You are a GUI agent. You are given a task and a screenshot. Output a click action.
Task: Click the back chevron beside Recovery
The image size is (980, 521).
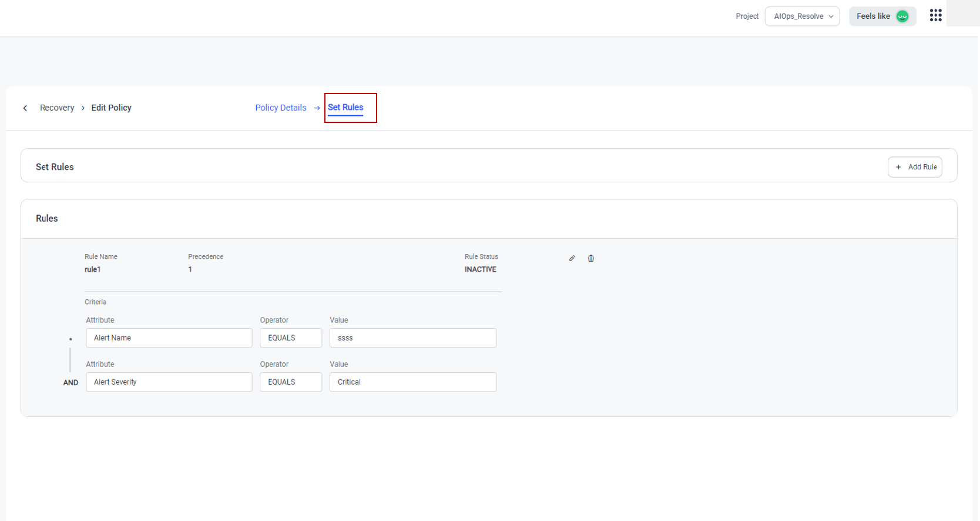coord(25,108)
